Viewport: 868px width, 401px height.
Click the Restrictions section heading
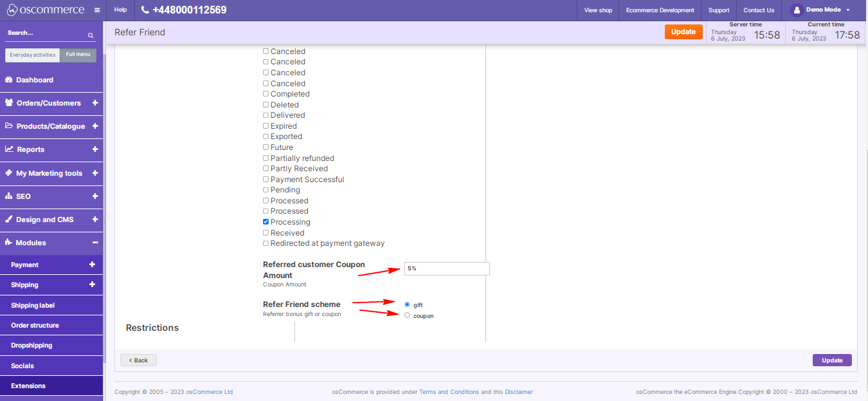tap(152, 328)
